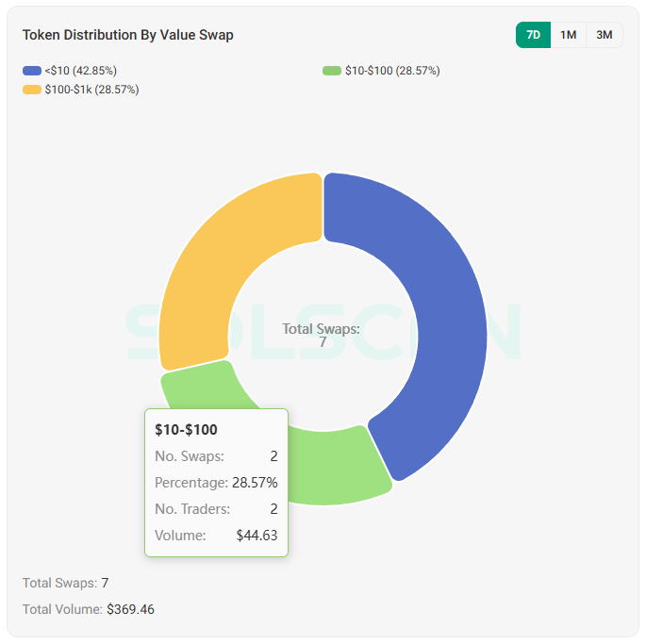Toggle the $100-$1k (28.57%) legend label

tap(92, 90)
